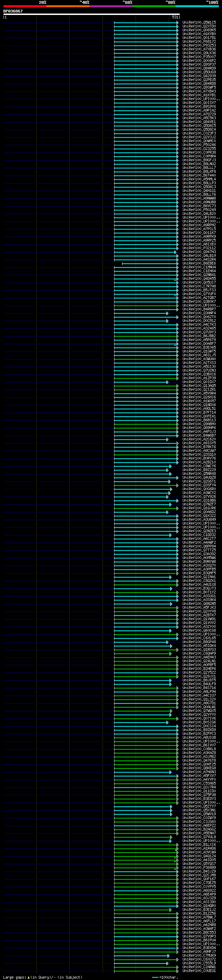The height and width of the screenshot is (980, 222).
Task: Select hit label UniRef100_Q062T0
Action: coord(199,317)
